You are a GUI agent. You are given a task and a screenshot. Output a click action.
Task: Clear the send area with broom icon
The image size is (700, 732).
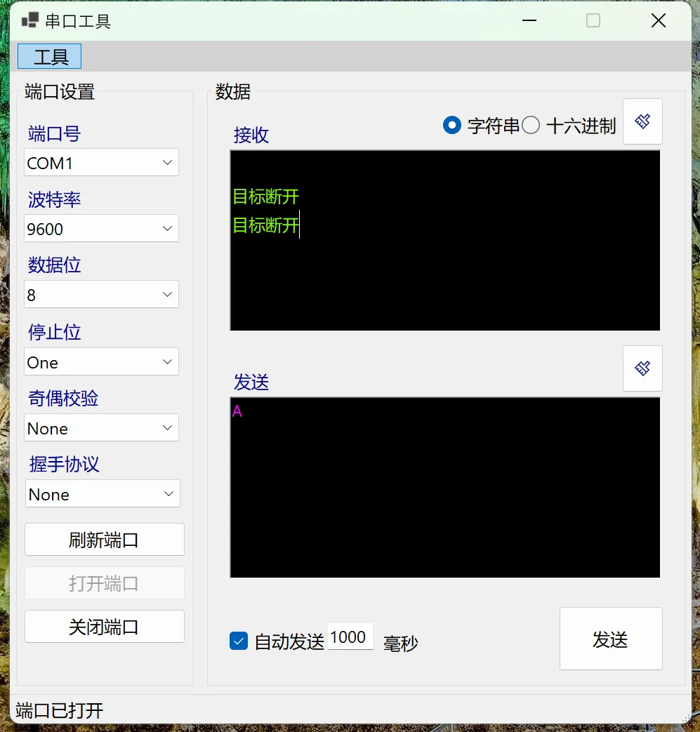tap(642, 368)
